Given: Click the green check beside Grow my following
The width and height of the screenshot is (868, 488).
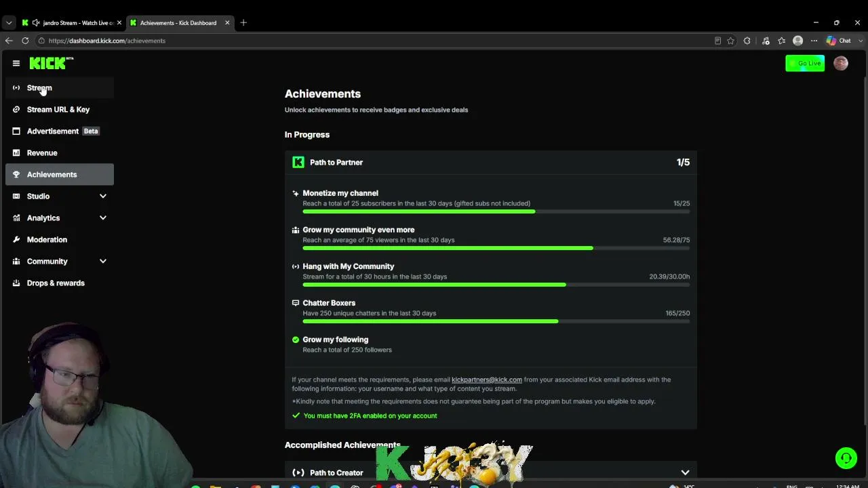Looking at the screenshot, I should (296, 340).
